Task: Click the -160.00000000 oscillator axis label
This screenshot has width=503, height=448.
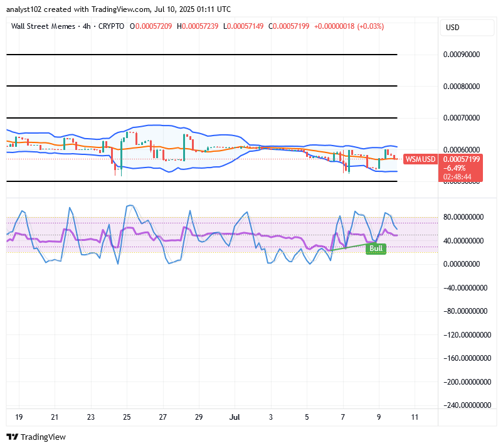Action: pos(467,358)
